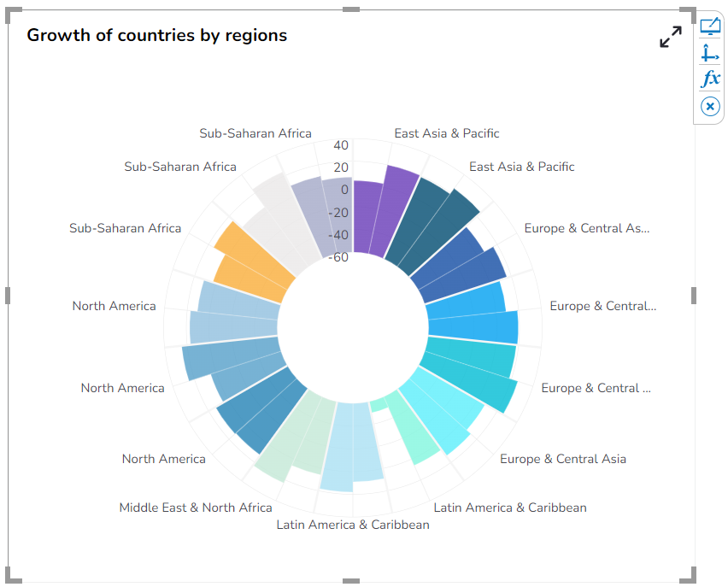Click the 'Middle East & North Africa' label

[196, 508]
